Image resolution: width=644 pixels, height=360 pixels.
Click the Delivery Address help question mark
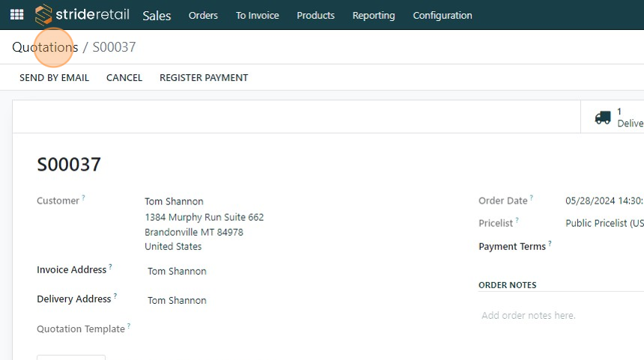tap(115, 296)
